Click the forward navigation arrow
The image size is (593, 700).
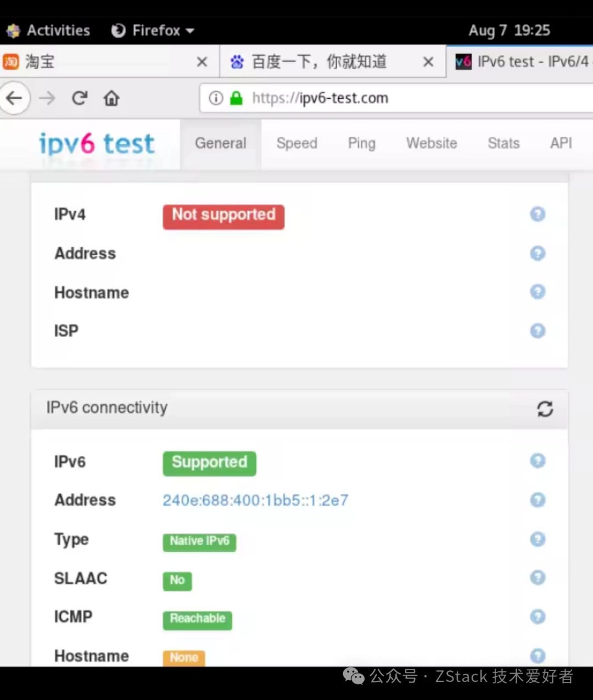(47, 98)
